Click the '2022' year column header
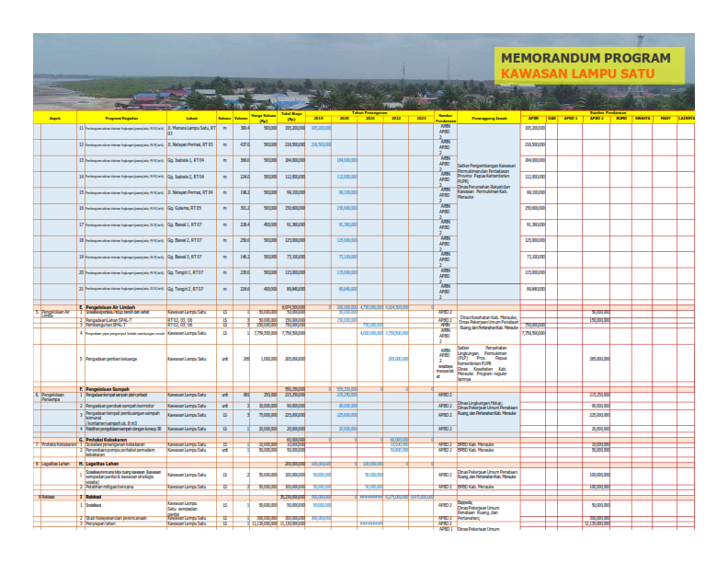 click(396, 119)
